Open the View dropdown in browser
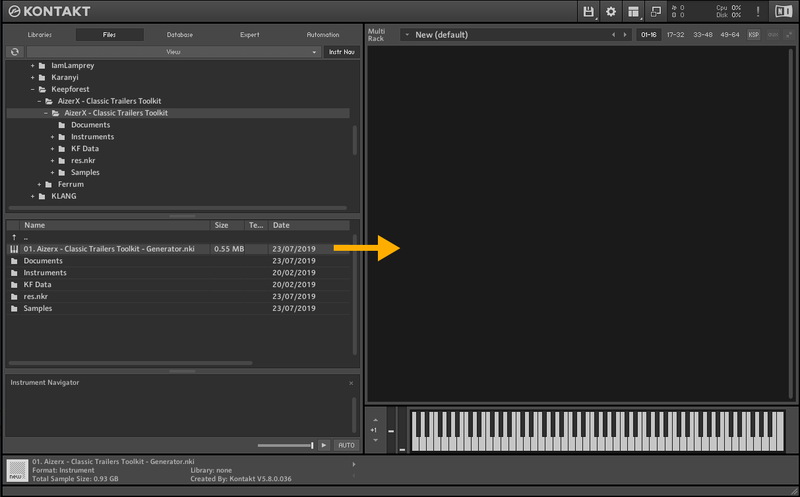The width and height of the screenshot is (800, 497). [173, 51]
